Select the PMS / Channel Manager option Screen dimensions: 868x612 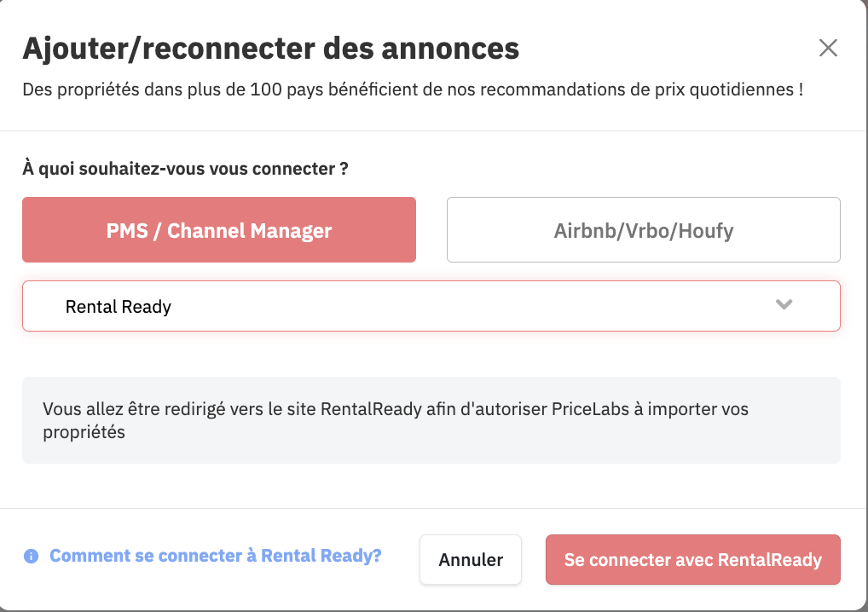click(218, 229)
